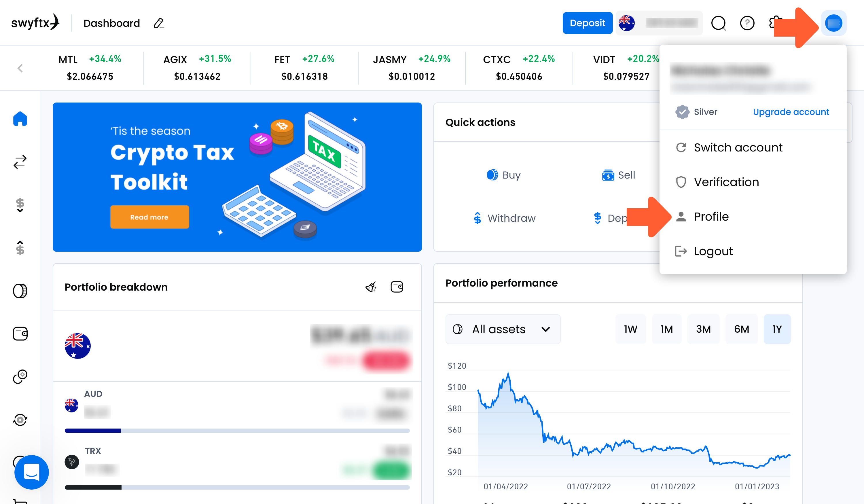Image resolution: width=864 pixels, height=504 pixels.
Task: Select the 1W time range
Action: (x=630, y=329)
